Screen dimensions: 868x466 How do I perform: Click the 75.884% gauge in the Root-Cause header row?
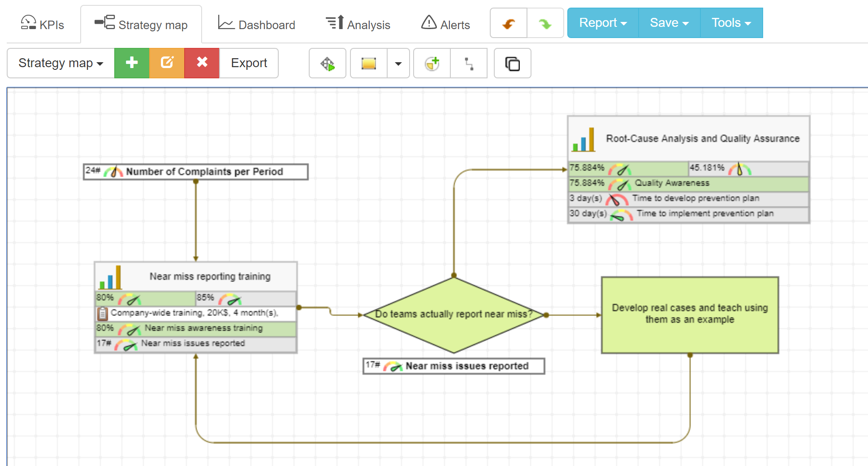(x=620, y=169)
